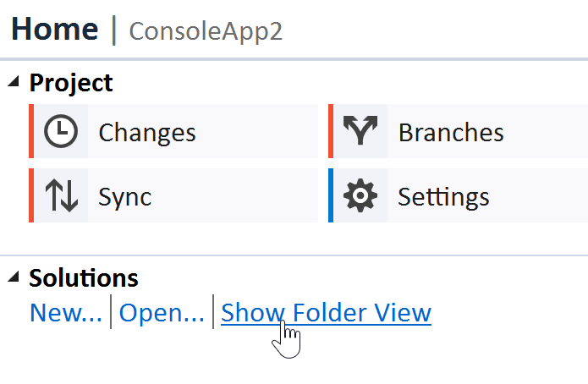Click the blue bar beside Settings
The height and width of the screenshot is (384, 588).
(331, 196)
